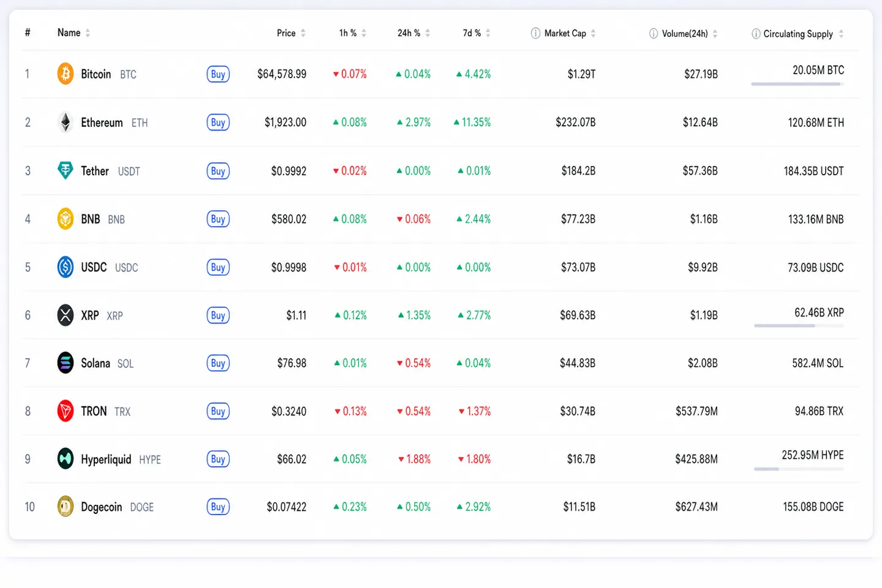Click the Buy button for Tether
882x588 pixels.
[218, 171]
